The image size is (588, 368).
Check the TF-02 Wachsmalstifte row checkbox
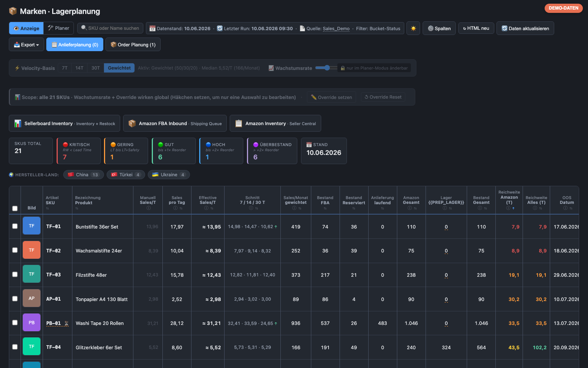(x=15, y=250)
